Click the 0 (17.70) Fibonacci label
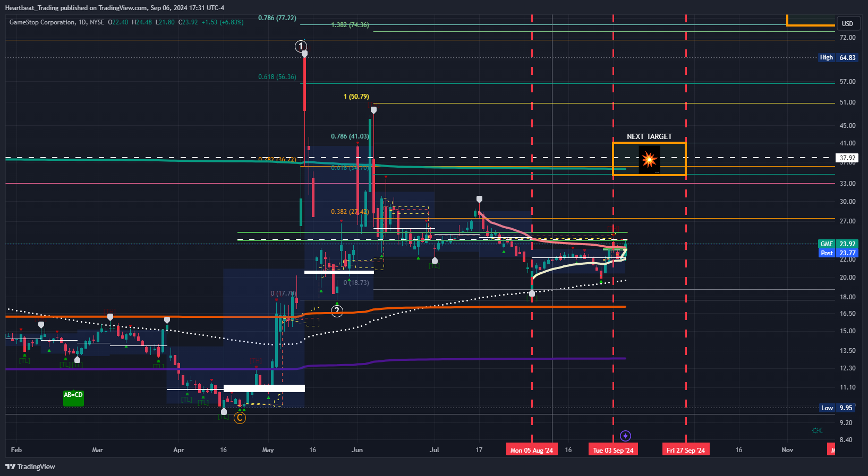This screenshot has height=476, width=868. tap(283, 293)
